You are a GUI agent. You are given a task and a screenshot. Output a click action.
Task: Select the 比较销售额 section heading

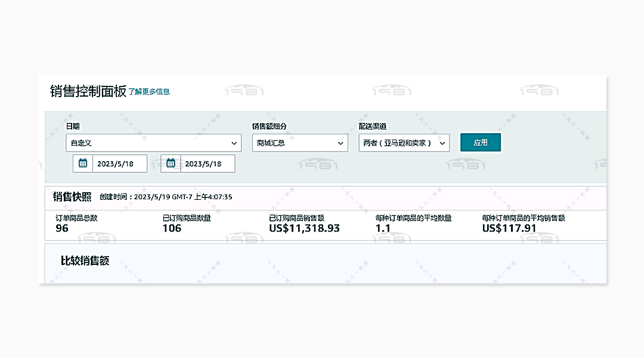pyautogui.click(x=85, y=261)
